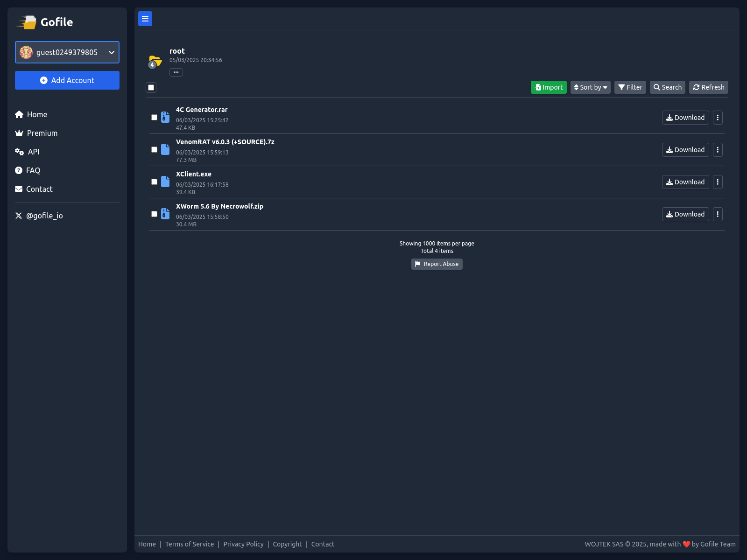Image resolution: width=747 pixels, height=560 pixels.
Task: Select the VenomRAT v6.0.3 checkbox
Action: (154, 150)
